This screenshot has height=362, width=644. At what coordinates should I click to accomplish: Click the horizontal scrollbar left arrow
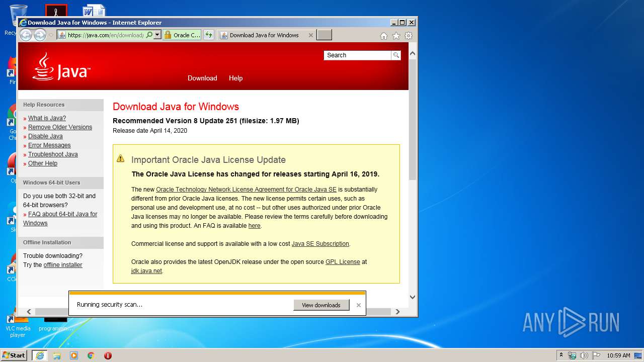tap(29, 312)
